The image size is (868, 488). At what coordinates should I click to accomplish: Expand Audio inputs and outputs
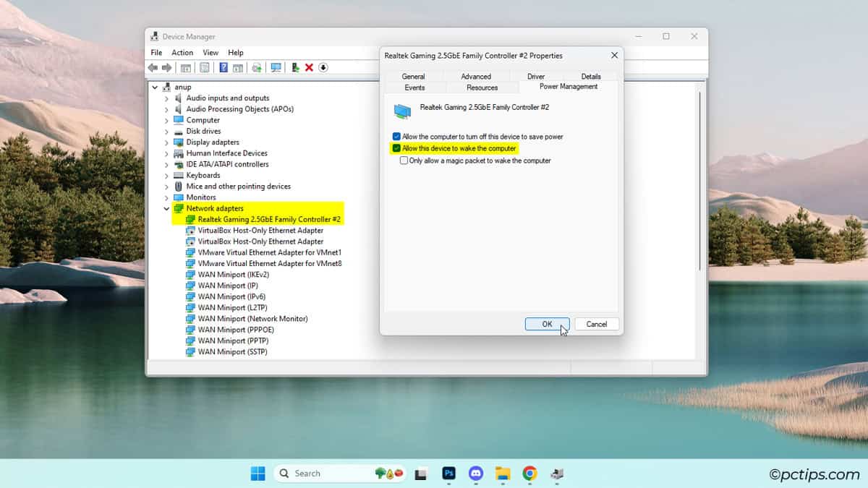[x=166, y=98]
